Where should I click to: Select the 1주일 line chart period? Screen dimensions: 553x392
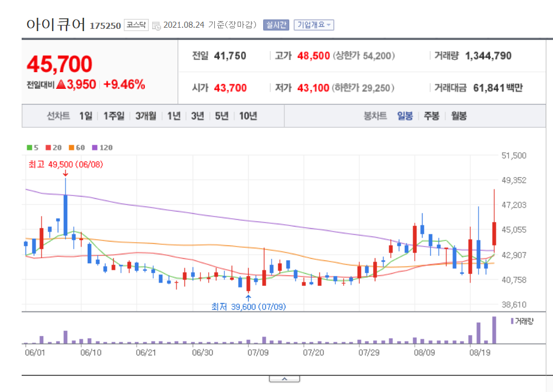114,115
